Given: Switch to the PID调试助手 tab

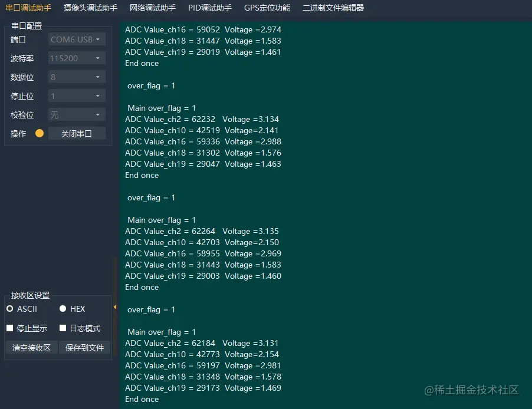Looking at the screenshot, I should (210, 8).
